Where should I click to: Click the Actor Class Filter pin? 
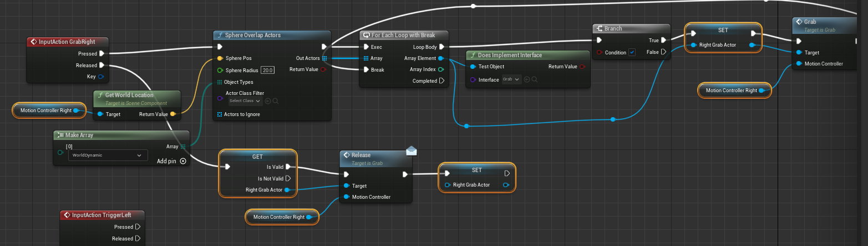point(220,98)
